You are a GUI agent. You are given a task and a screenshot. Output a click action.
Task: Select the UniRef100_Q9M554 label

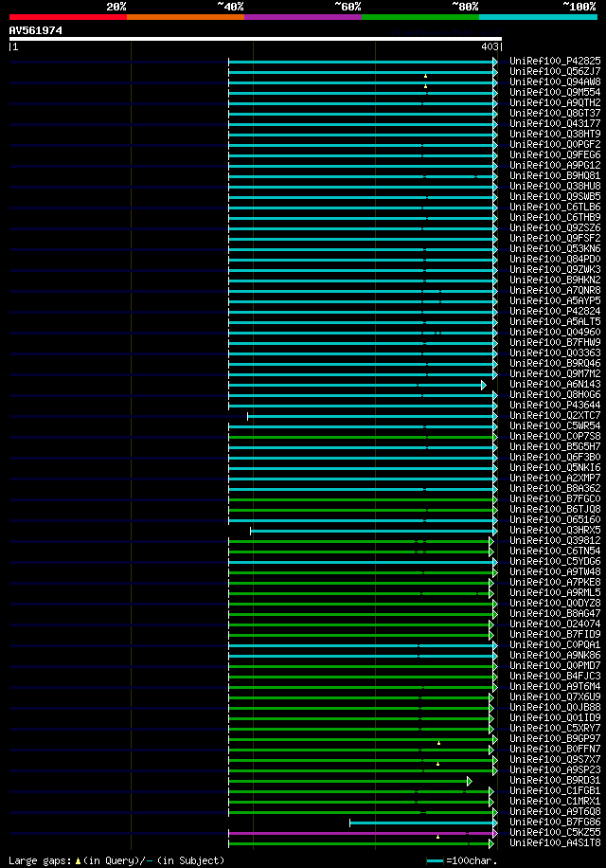point(555,93)
